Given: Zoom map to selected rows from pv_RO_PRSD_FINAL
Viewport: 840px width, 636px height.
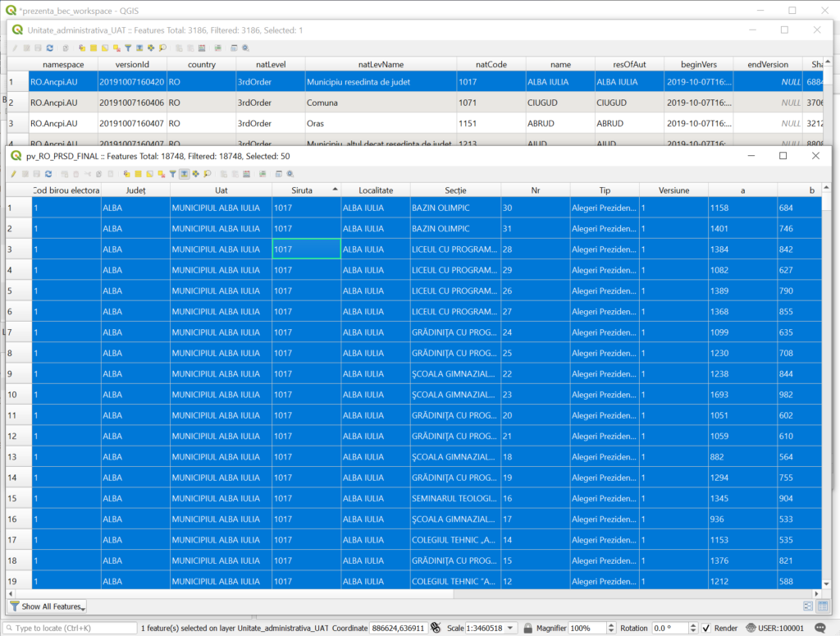Looking at the screenshot, I should (208, 174).
